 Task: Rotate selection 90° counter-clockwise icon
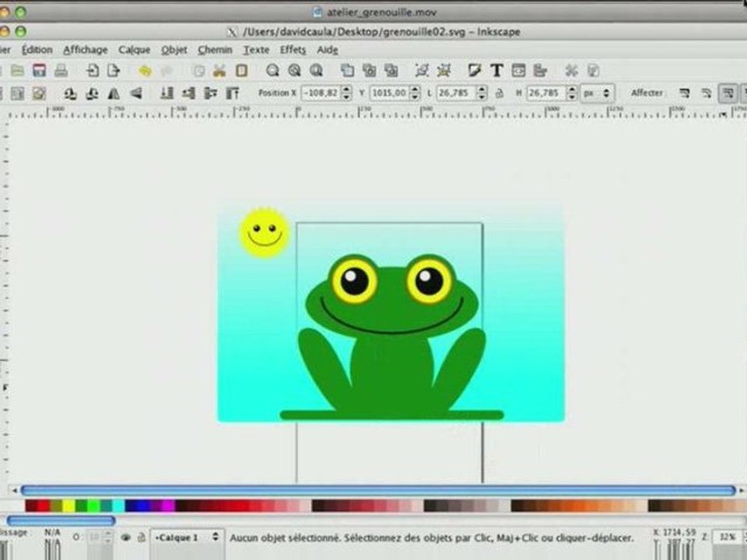coord(70,93)
